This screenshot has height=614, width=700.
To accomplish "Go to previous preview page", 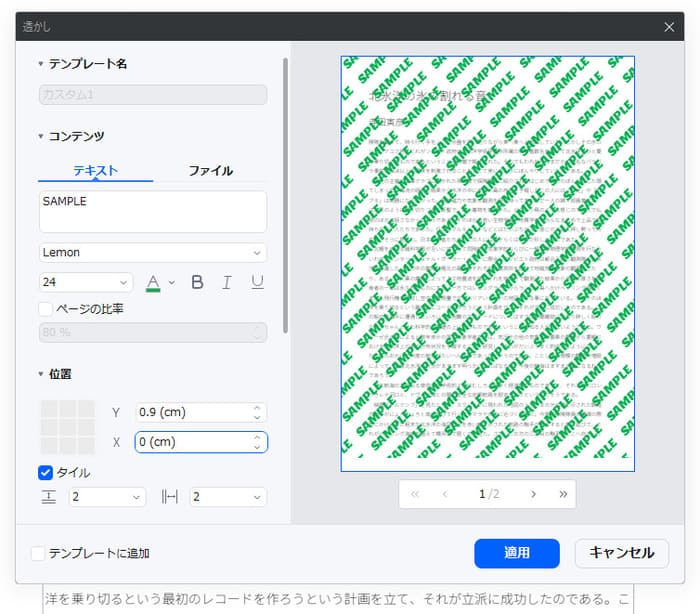I will [x=444, y=494].
